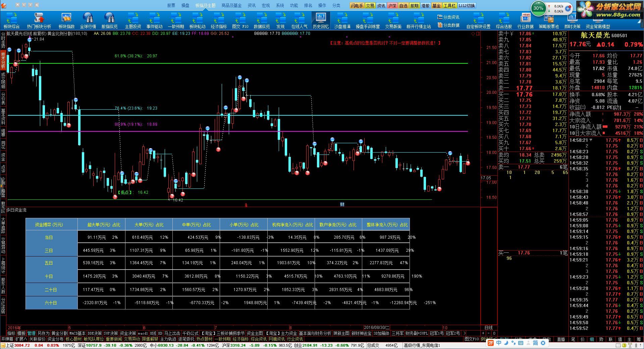Image resolution: width=644 pixels, height=349 pixels.
Task: Click the 交易 shortcut button
Action: (x=370, y=6)
